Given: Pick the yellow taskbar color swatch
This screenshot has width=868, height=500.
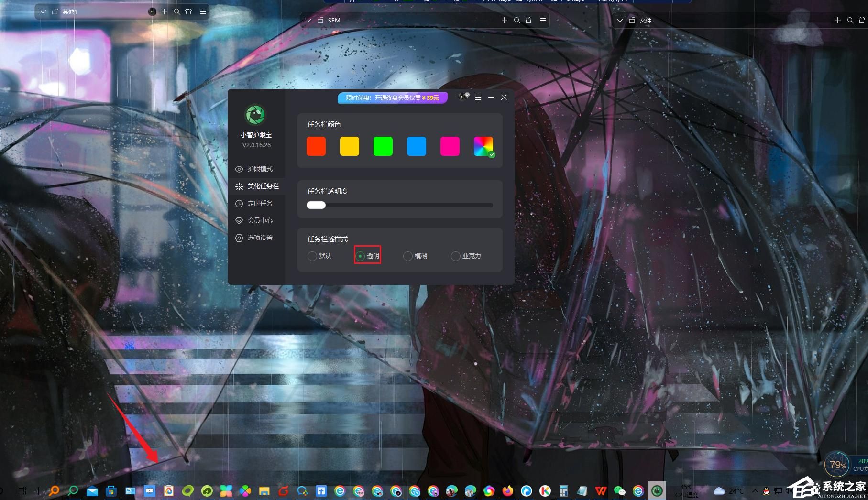Looking at the screenshot, I should 350,146.
